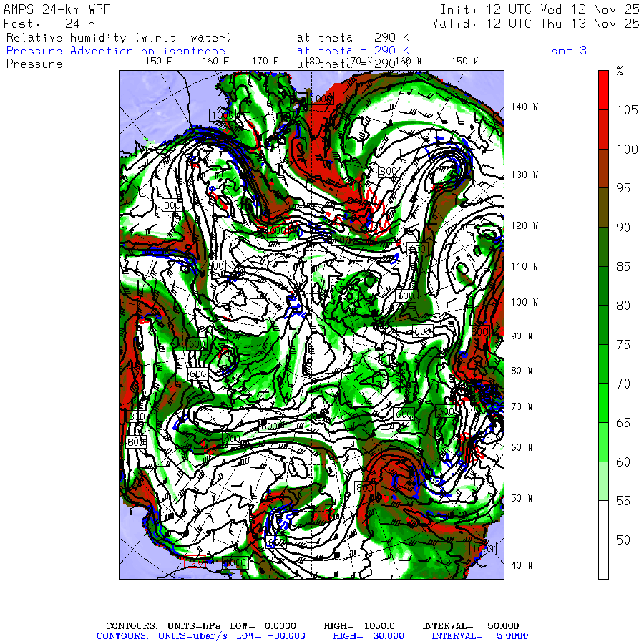This screenshot has width=644, height=644.
Task: Select the 'AMPS 24-km WRF' title text
Action: tap(57, 9)
